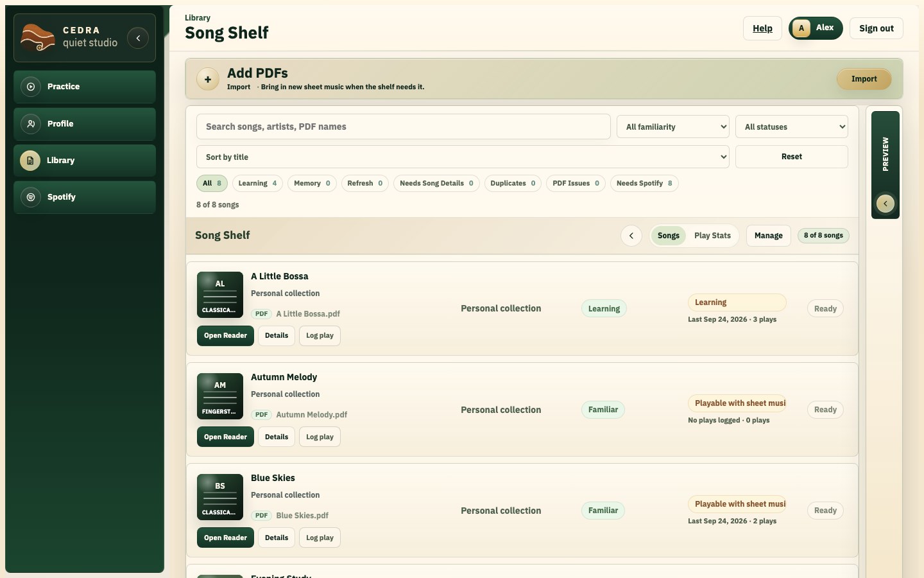Image resolution: width=924 pixels, height=578 pixels.
Task: Open the Autumn Melody cover thumbnail
Action: pos(220,396)
